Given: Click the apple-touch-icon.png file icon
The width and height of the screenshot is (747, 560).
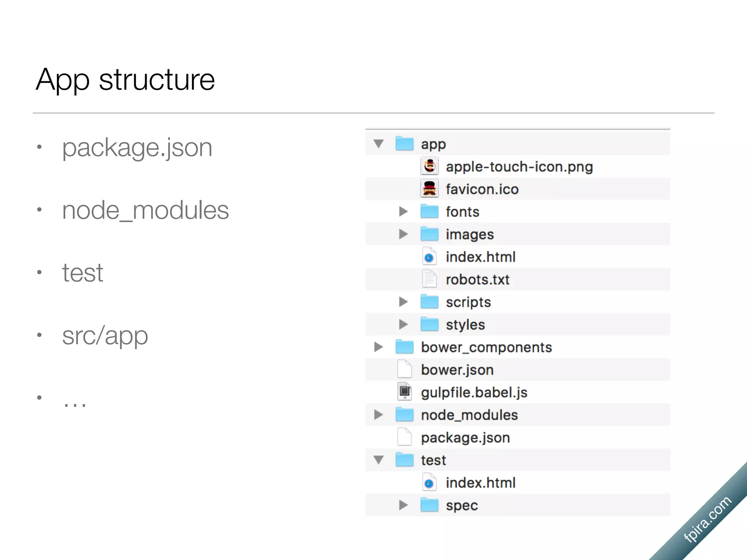Looking at the screenshot, I should 429,166.
